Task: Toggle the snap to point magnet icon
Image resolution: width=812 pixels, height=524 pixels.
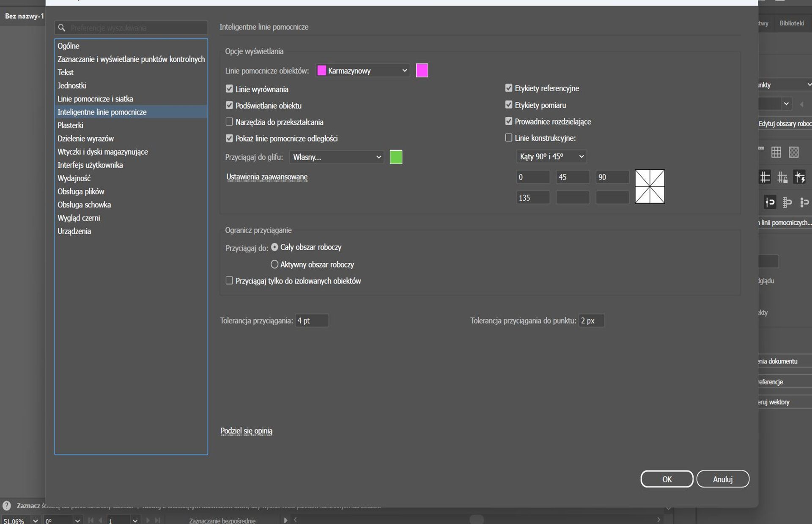Action: [x=770, y=202]
